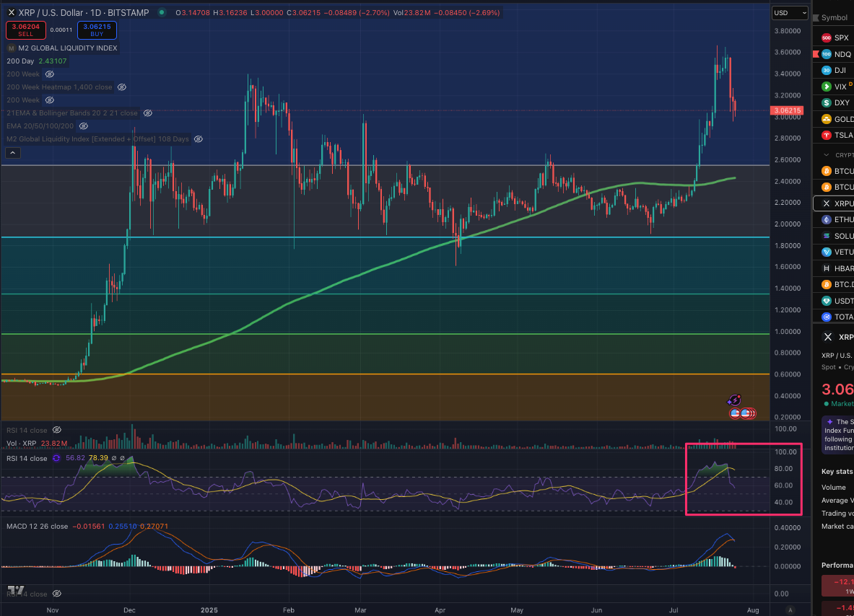Click the BTC.D Bitcoin icon in the watchlist
The image size is (854, 616).
pos(827,284)
